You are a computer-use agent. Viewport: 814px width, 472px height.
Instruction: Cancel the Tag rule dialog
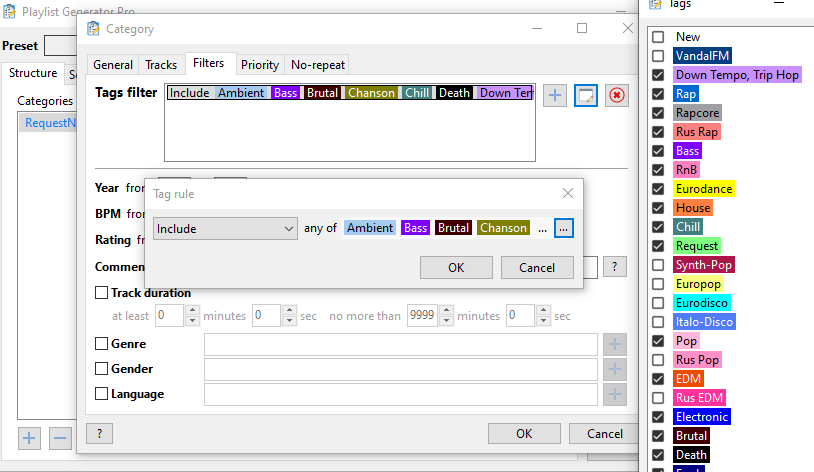point(537,267)
